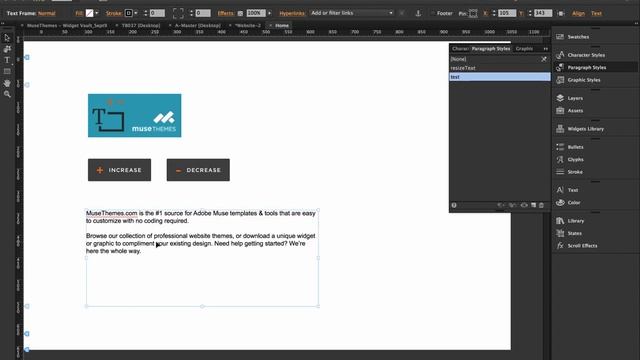Viewport: 640px width, 360px height.
Task: Open the States panel
Action: 574,233
